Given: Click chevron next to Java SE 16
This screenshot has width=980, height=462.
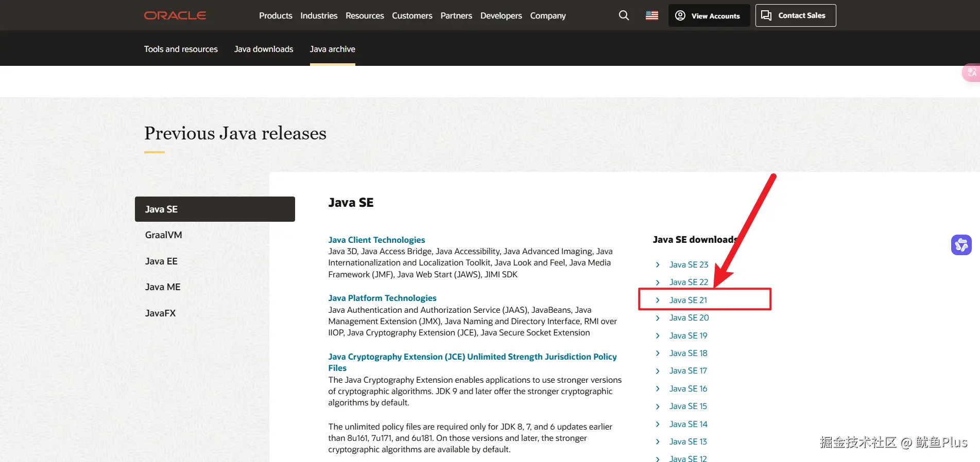Looking at the screenshot, I should [658, 388].
